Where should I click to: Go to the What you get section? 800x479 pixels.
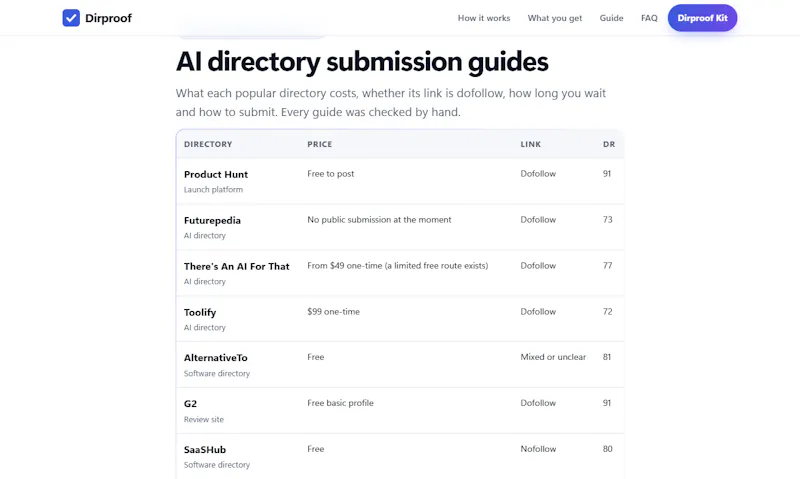(x=555, y=18)
